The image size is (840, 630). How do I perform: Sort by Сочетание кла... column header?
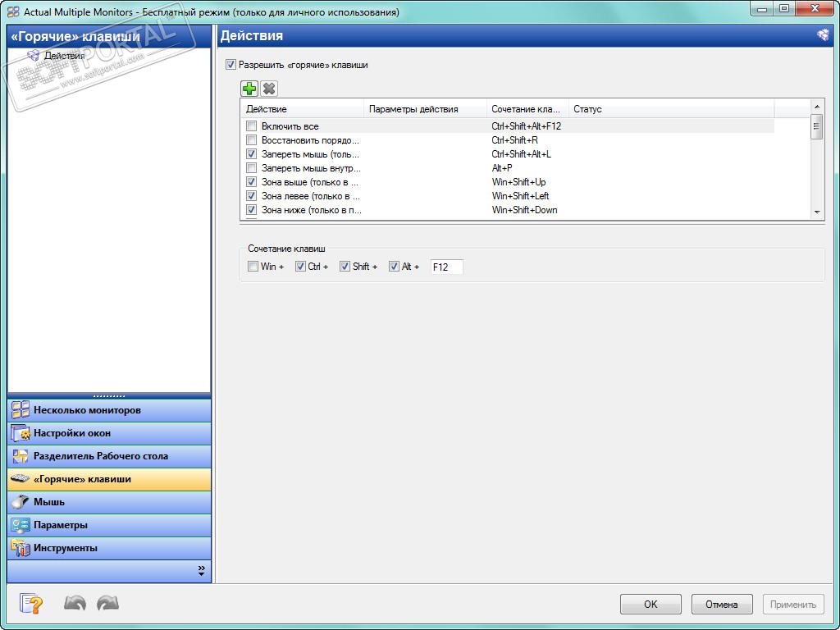point(527,109)
